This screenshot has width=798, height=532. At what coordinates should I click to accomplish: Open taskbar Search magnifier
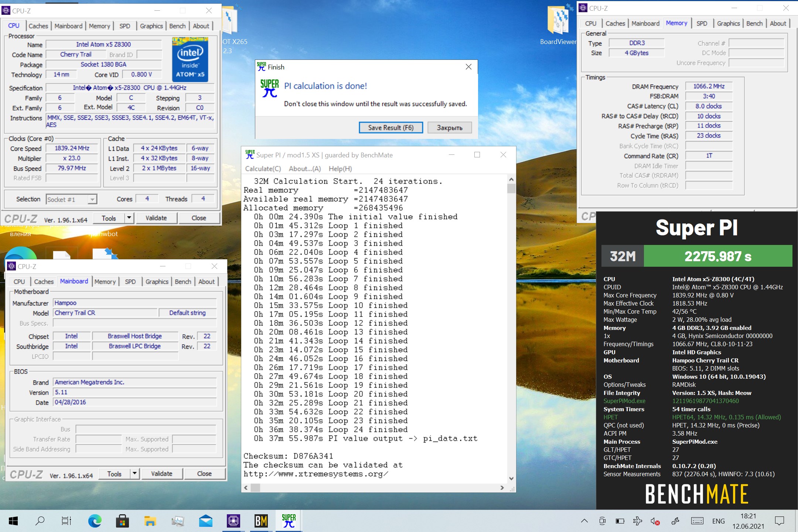pyautogui.click(x=40, y=521)
